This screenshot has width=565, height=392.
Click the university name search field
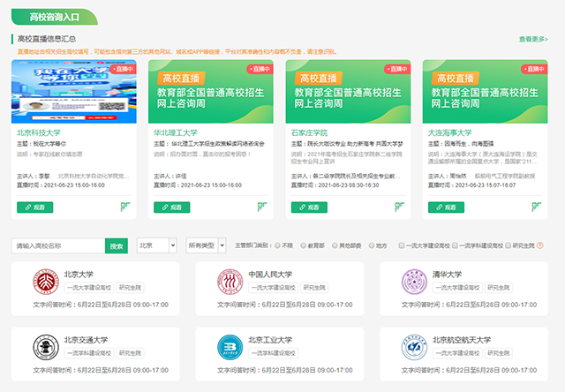coord(58,245)
